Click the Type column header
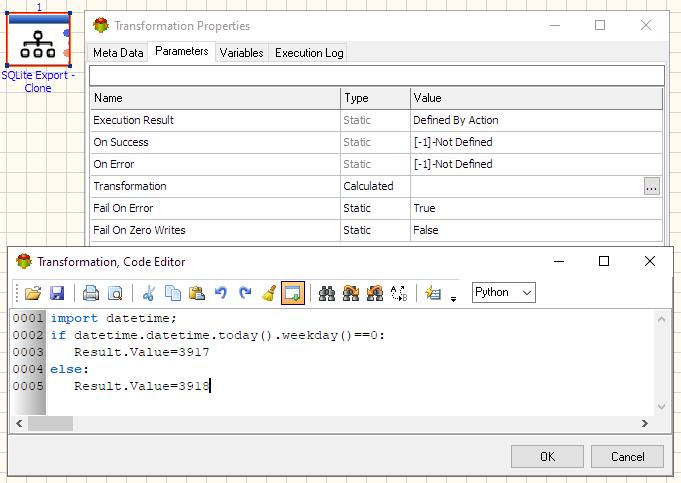This screenshot has width=681, height=483. 375,98
